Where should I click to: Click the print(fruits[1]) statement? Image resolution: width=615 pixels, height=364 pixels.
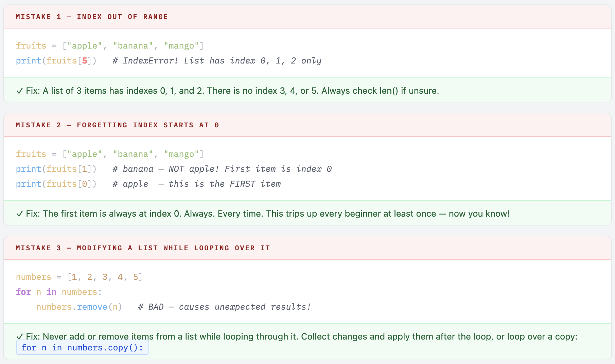point(56,169)
